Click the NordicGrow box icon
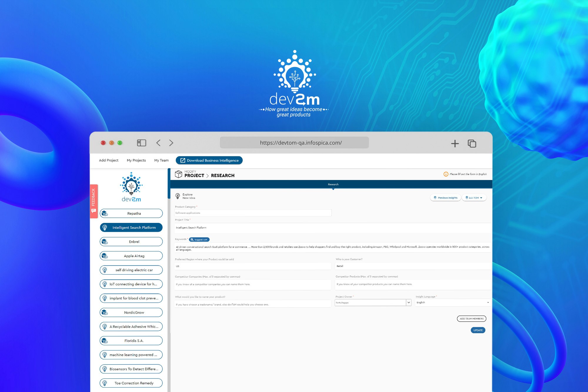This screenshot has width=588, height=392. 105,312
